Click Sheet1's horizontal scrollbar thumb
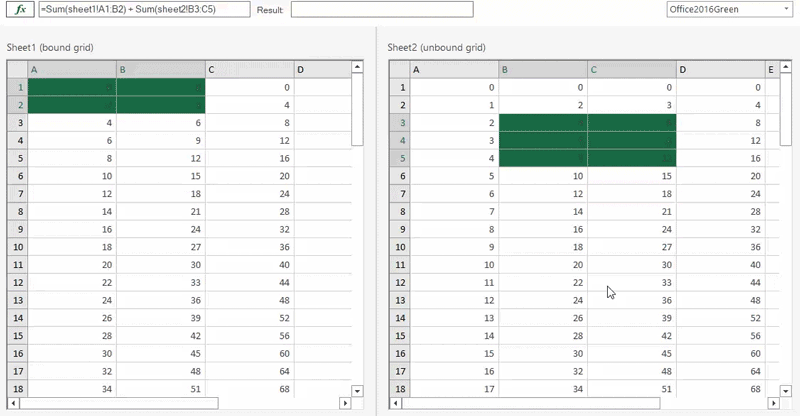The image size is (800, 416). 119,403
